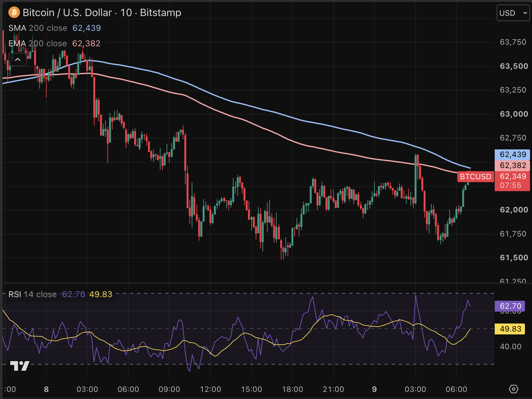Screen dimensions: 532x399
Task: Select the Bitcoin / U.S. Dollar symbol title
Action: coord(102,13)
